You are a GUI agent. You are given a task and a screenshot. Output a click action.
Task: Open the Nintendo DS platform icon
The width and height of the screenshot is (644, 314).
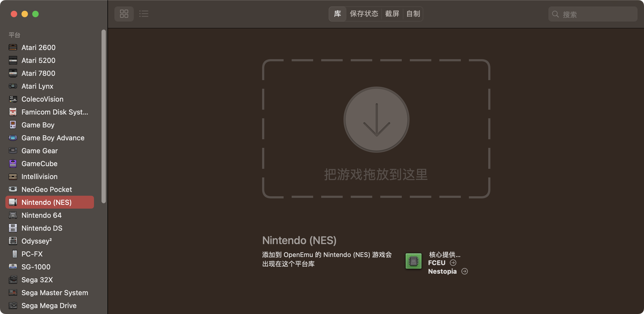[x=13, y=228]
